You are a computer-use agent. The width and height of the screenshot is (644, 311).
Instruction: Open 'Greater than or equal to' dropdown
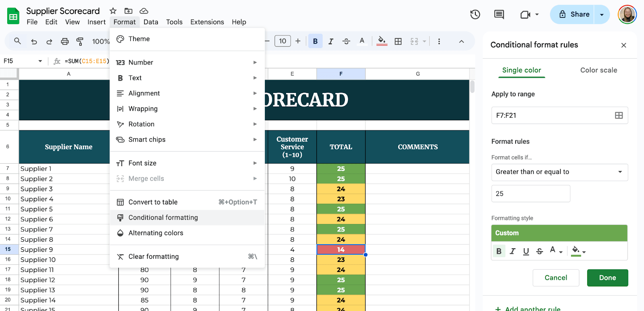pyautogui.click(x=559, y=172)
